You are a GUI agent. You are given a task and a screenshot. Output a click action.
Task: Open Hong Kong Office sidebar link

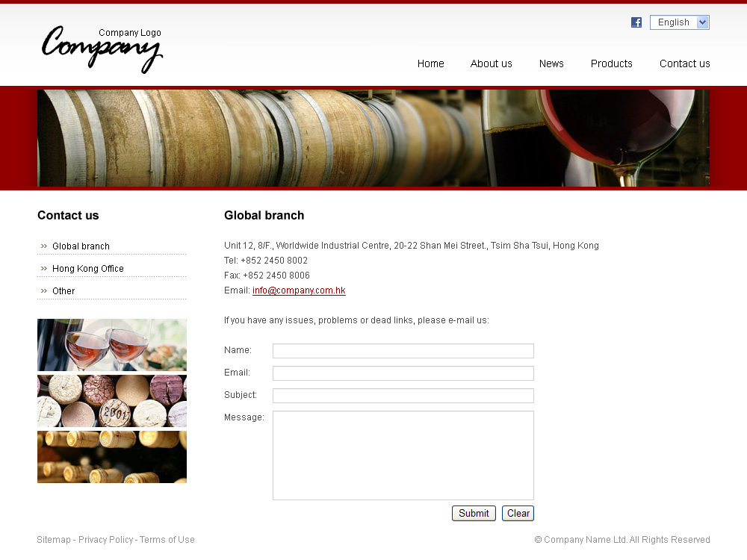click(87, 269)
